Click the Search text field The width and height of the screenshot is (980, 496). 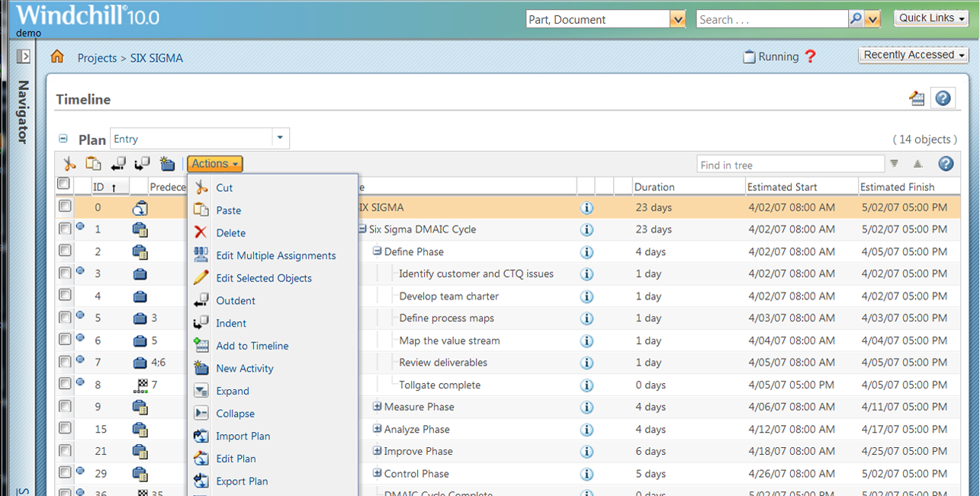(772, 19)
